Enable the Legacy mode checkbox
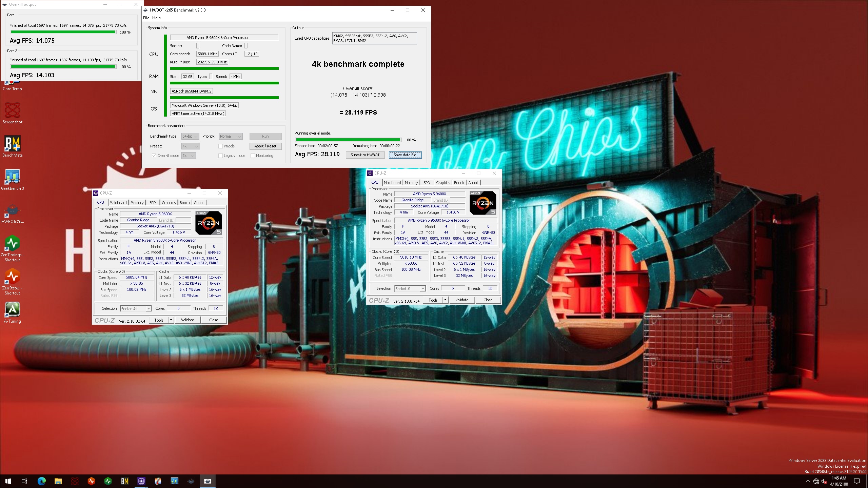Screen dimensions: 868x488 [221, 156]
